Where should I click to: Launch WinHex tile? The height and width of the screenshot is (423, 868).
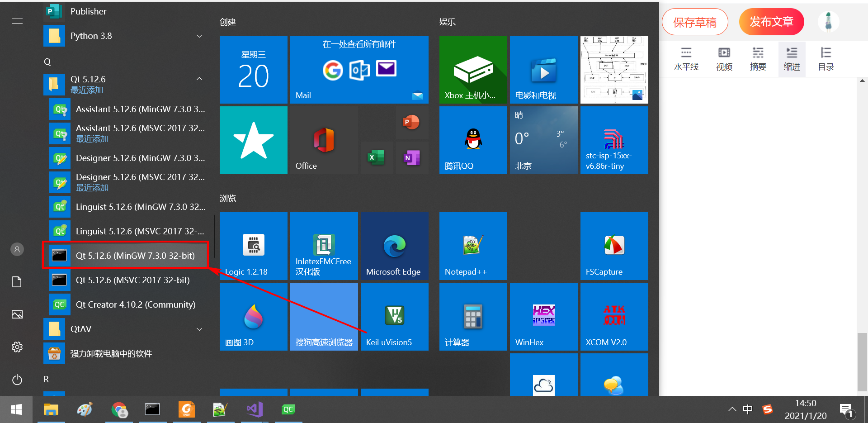(x=544, y=317)
